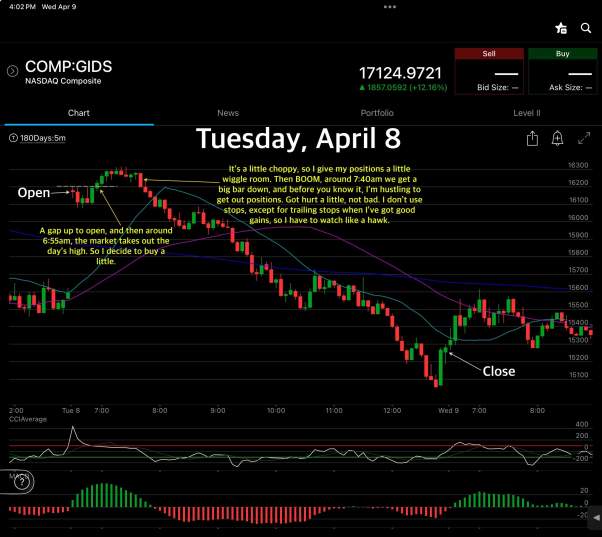
Task: Switch to the Portfolio tab
Action: [x=377, y=113]
